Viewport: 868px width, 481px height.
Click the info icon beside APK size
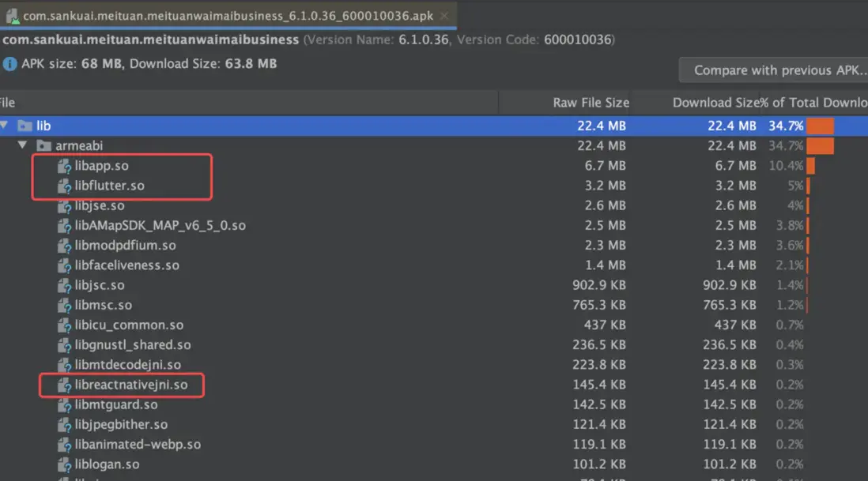click(9, 64)
